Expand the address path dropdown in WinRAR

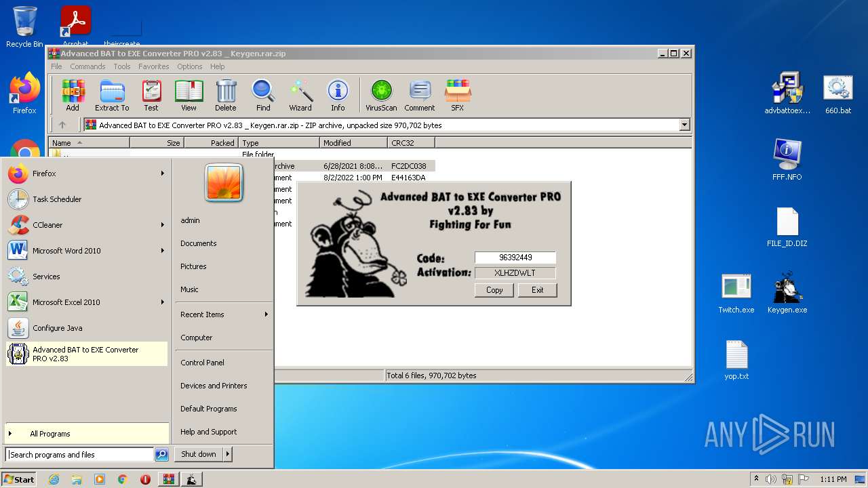pos(684,125)
